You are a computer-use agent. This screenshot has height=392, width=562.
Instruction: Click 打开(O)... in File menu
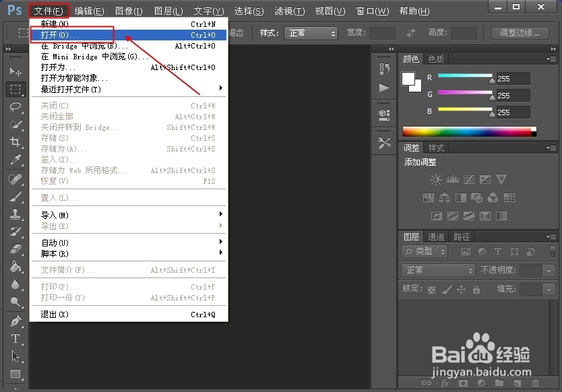(x=128, y=35)
